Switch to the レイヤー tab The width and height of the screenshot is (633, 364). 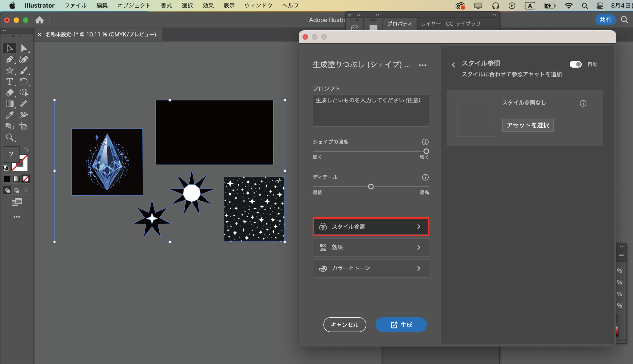point(430,24)
